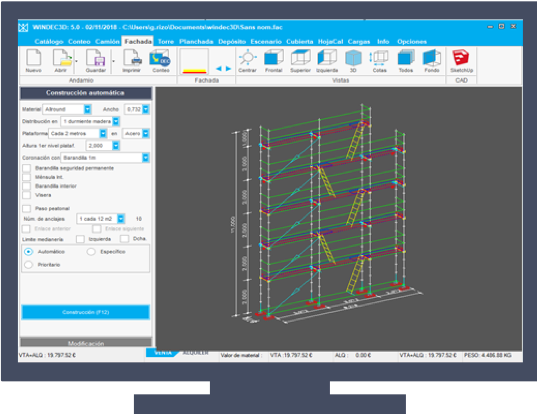Click PESO weight value in status bar
Image resolution: width=537 pixels, height=414 pixels.
click(x=488, y=355)
